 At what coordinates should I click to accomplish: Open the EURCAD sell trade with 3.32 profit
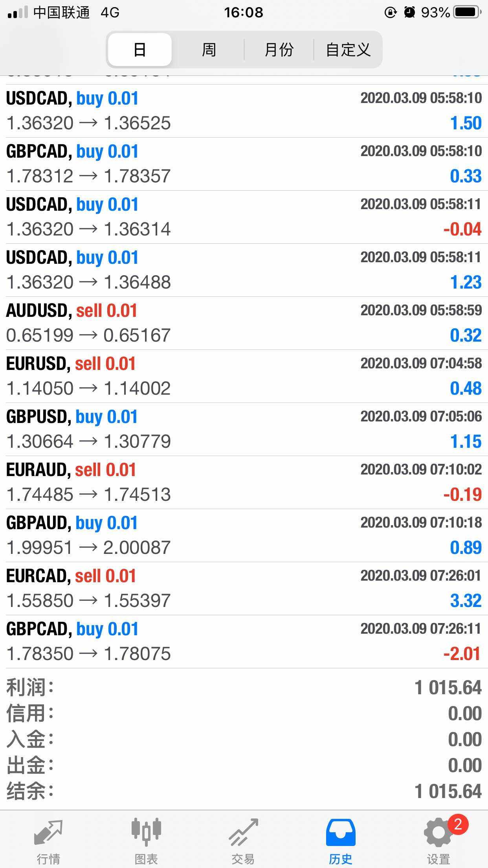(x=244, y=588)
